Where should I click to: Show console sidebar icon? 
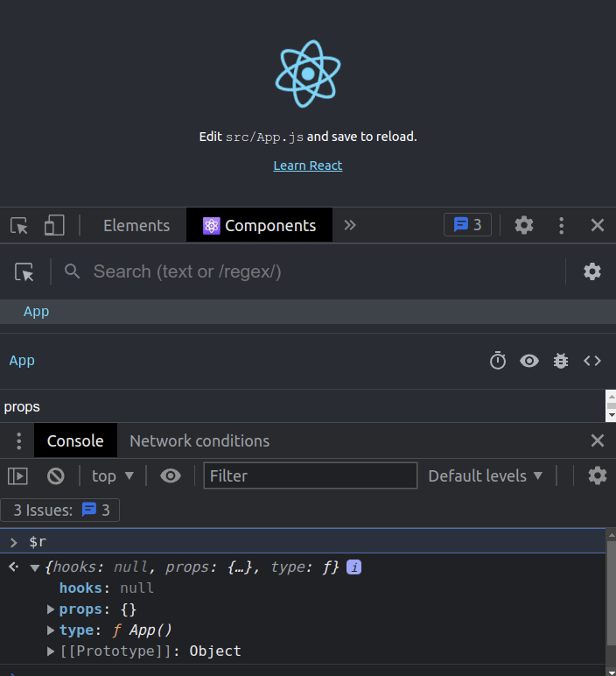(17, 476)
